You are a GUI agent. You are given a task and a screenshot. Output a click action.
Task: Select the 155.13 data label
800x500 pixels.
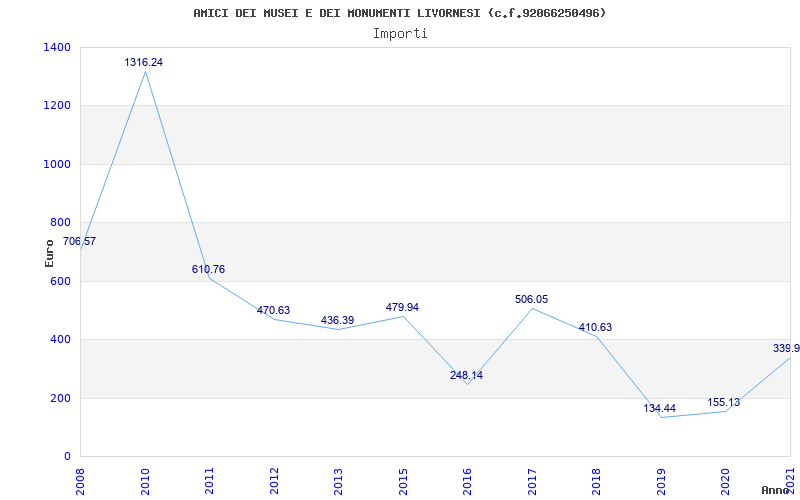(723, 403)
